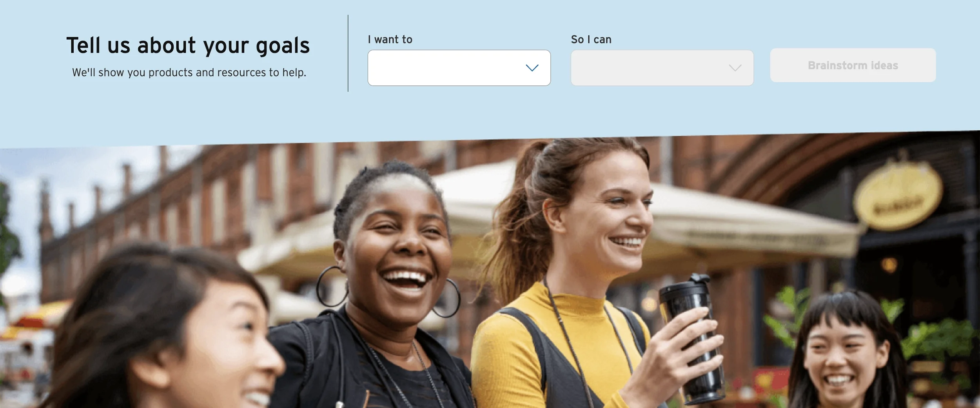Click the "Tell us about your goals" heading
980x408 pixels.
(x=188, y=46)
